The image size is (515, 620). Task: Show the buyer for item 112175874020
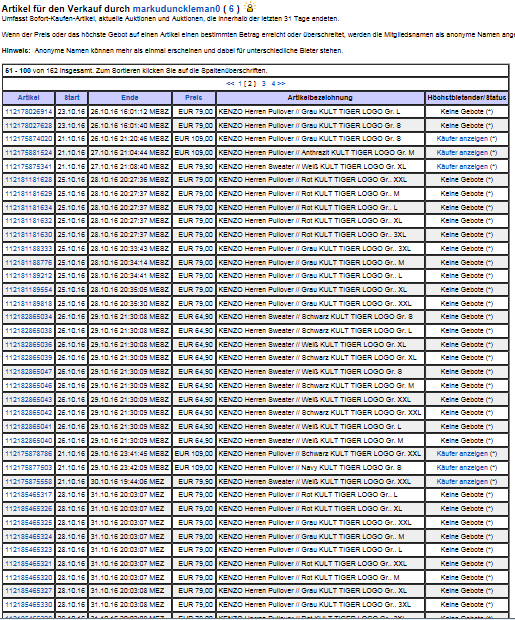tap(462, 139)
